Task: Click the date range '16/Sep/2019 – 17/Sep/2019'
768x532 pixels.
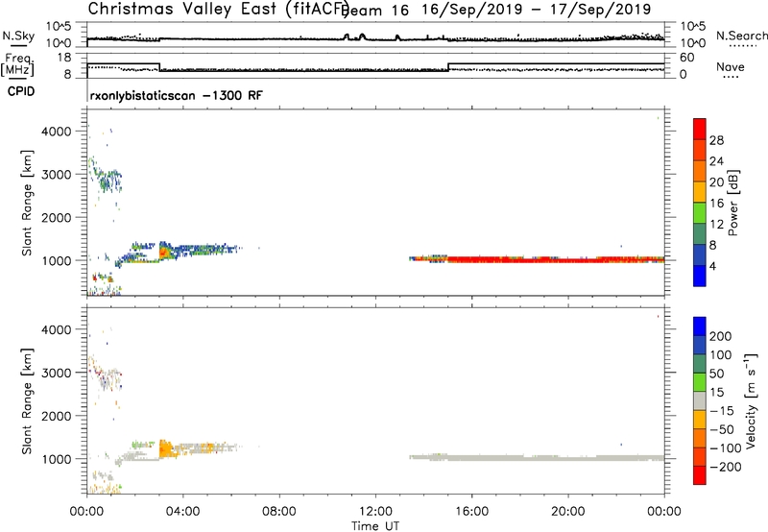Action: point(537,10)
